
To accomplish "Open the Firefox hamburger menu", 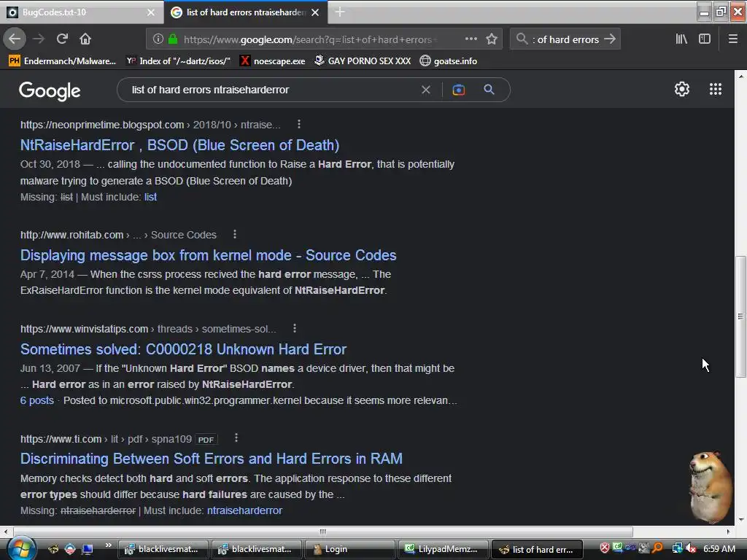I will 732,39.
